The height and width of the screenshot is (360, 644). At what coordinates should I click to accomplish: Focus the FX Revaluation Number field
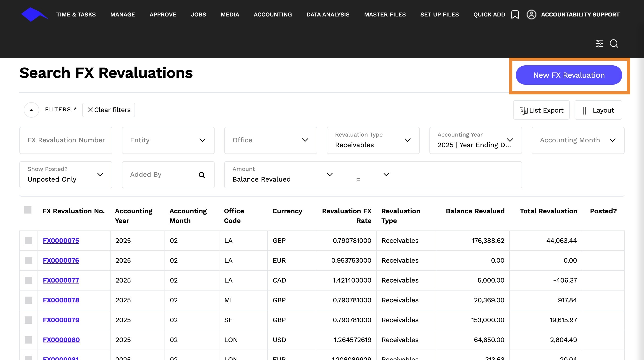click(x=66, y=140)
